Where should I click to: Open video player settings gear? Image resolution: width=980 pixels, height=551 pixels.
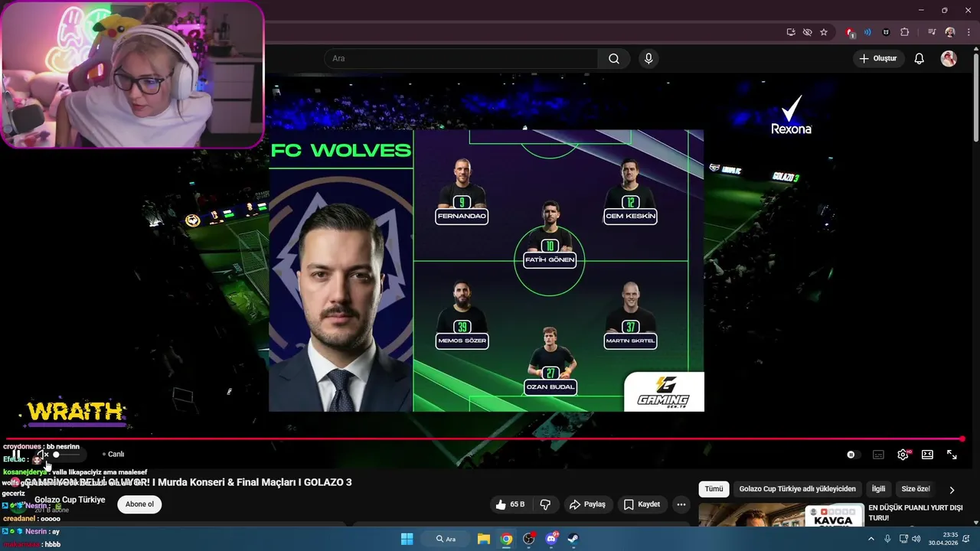tap(903, 455)
